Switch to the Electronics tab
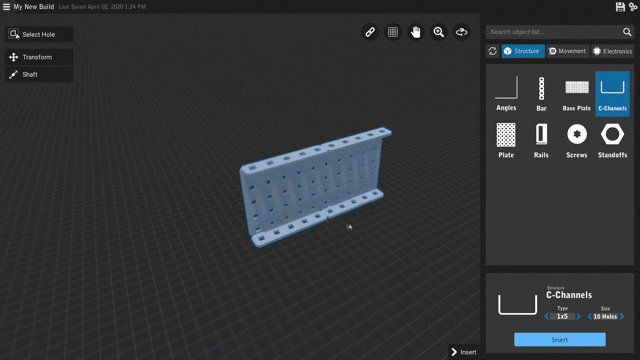This screenshot has width=640, height=360. (x=613, y=51)
